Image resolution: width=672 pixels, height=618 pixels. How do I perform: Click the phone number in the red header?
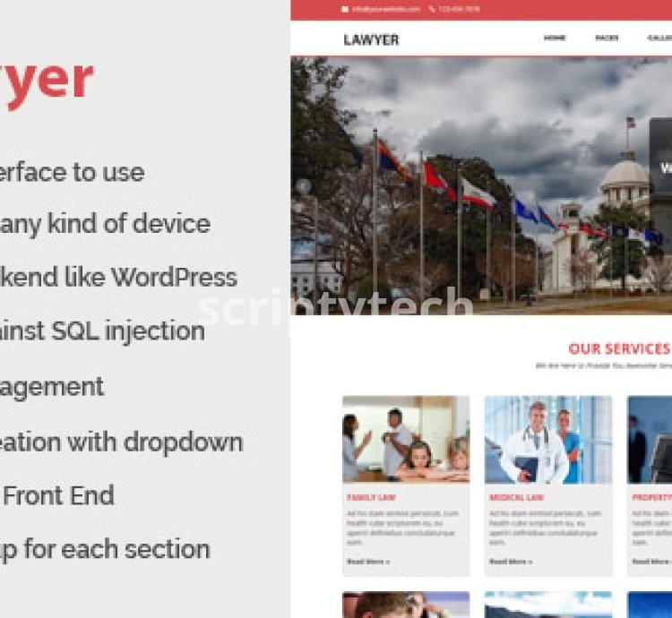[460, 9]
